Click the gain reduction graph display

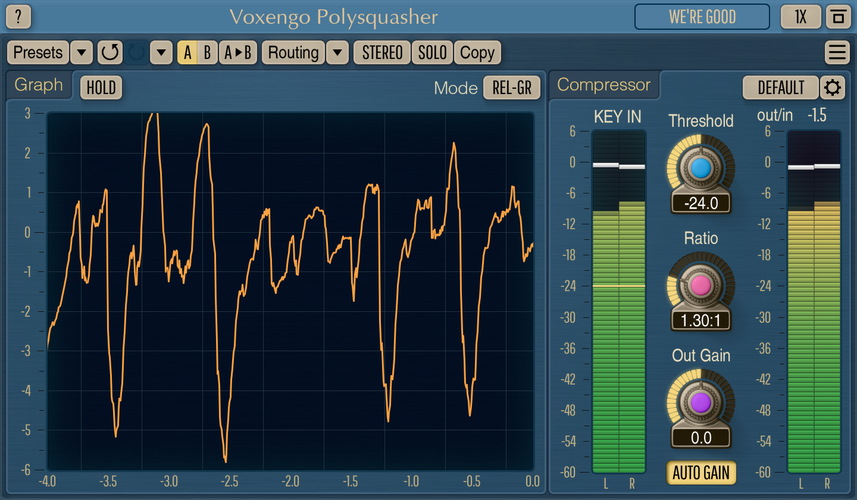pyautogui.click(x=290, y=291)
